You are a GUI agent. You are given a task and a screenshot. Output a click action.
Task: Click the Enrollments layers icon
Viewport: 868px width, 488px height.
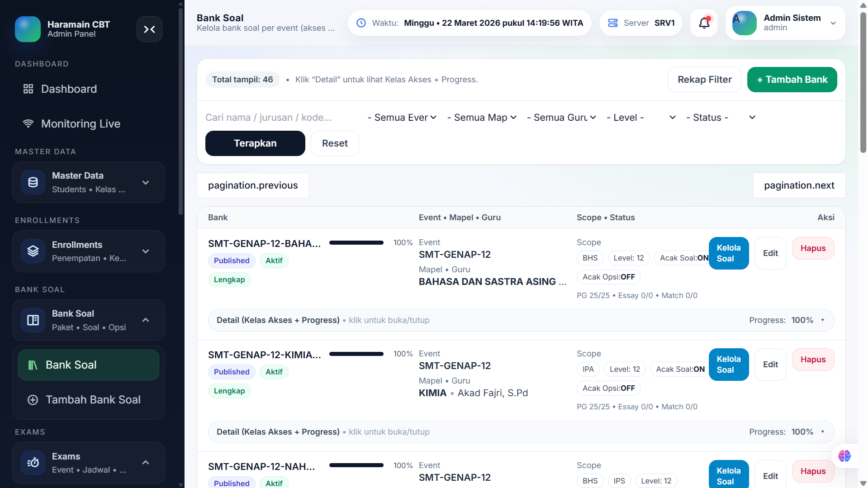coord(33,251)
